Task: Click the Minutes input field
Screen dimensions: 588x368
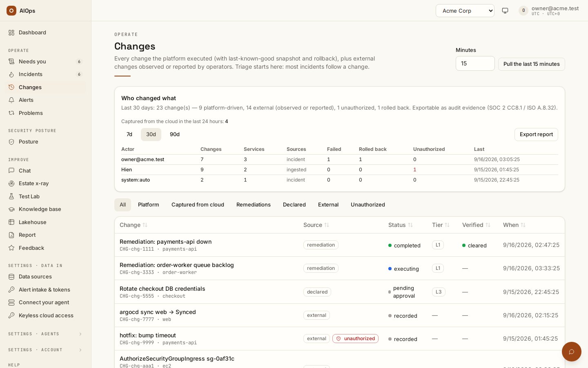Action: pos(475,63)
